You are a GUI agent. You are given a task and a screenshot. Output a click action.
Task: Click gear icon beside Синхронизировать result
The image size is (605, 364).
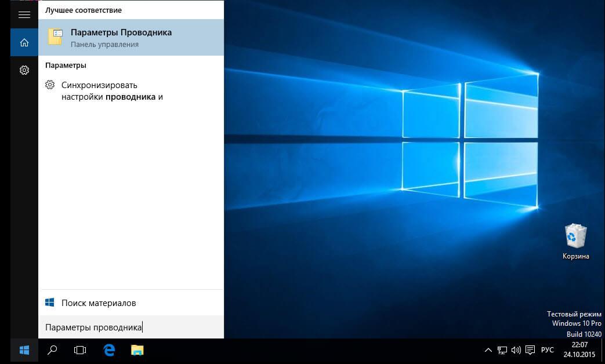click(x=50, y=85)
